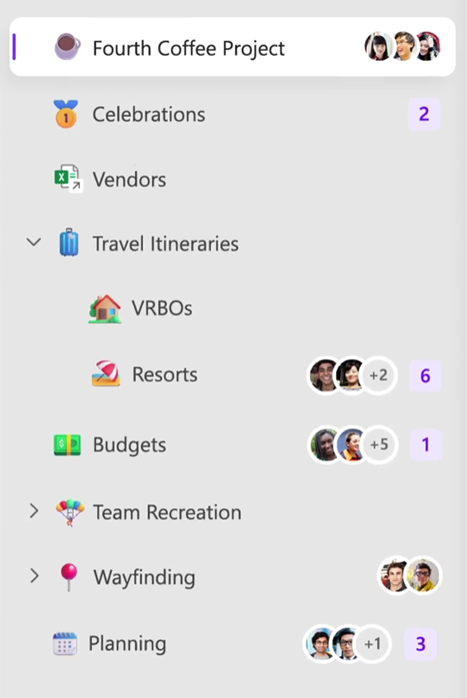Click member avatars on Fourth Coffee Project

[402, 46]
